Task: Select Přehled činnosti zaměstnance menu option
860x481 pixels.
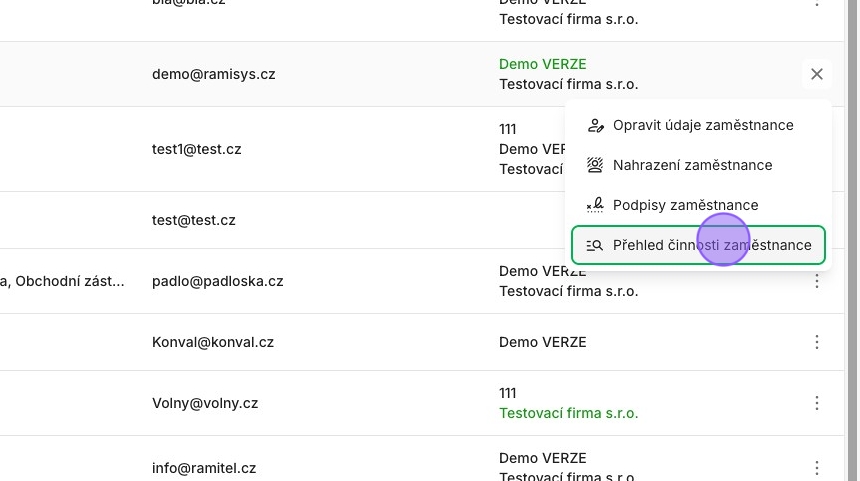Action: coord(698,245)
